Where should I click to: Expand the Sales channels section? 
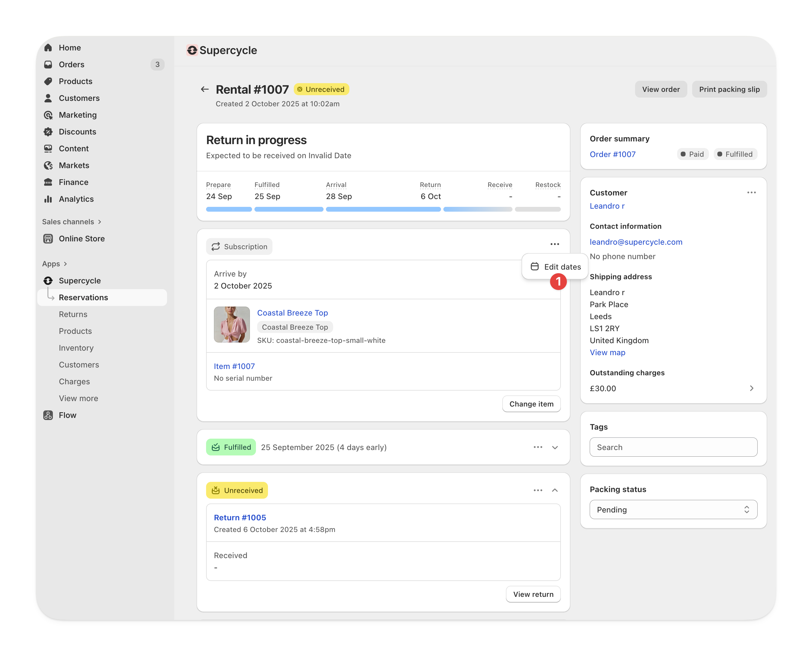click(x=71, y=222)
